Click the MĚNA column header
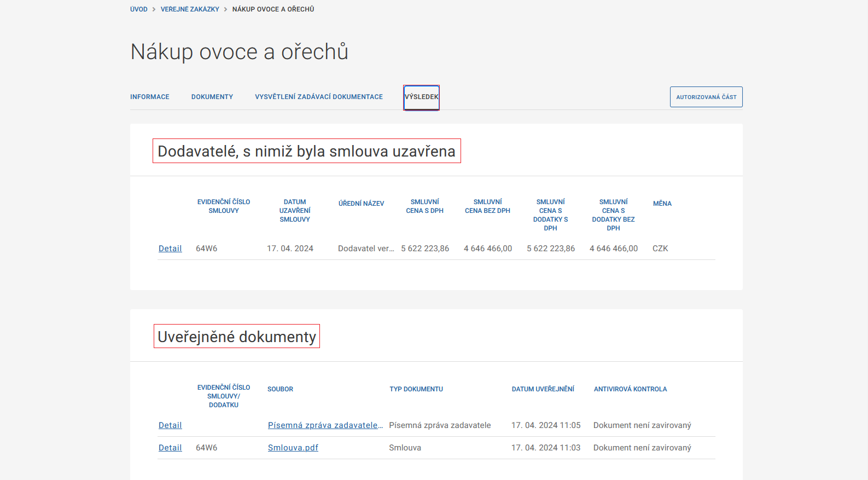Screen dimensions: 868x480 (x=662, y=204)
